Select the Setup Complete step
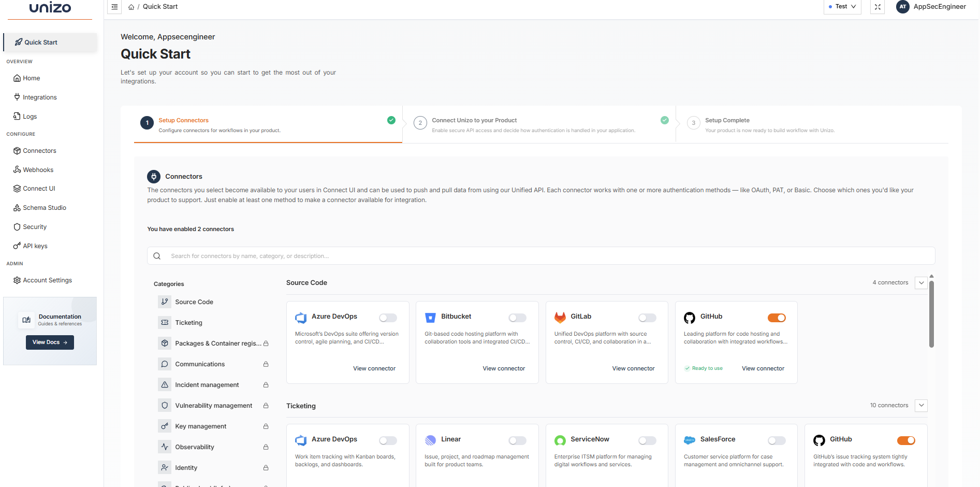This screenshot has height=487, width=980. [813, 125]
